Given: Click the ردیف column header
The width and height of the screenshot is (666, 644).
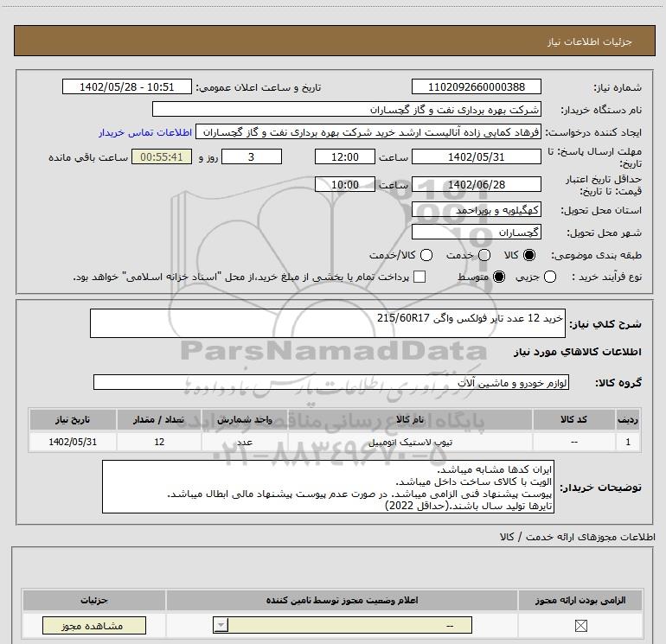Looking at the screenshot, I should coord(628,419).
